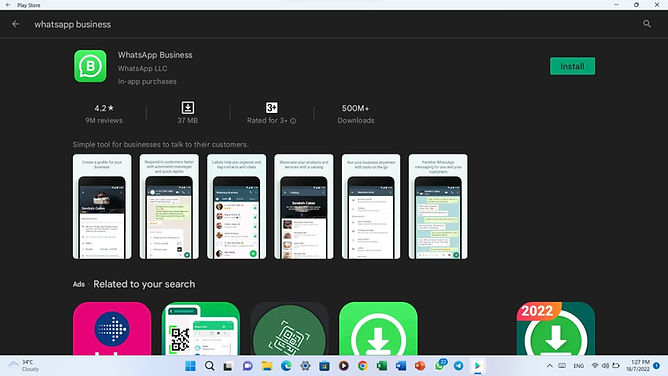The height and width of the screenshot is (376, 668).
Task: Click the Play Store window back arrow
Action: click(8, 5)
